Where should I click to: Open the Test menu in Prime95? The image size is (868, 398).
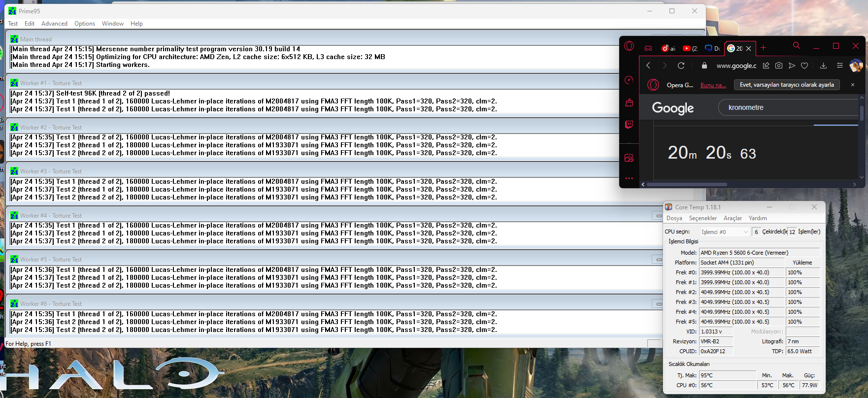[13, 24]
